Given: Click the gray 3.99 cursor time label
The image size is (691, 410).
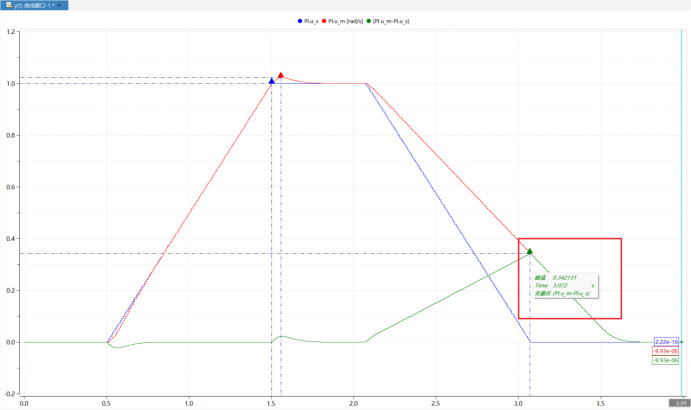Looking at the screenshot, I should click(681, 403).
